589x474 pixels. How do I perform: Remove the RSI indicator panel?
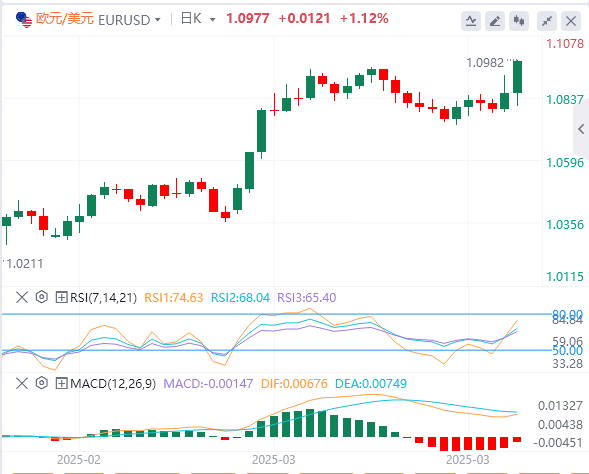(x=22, y=297)
